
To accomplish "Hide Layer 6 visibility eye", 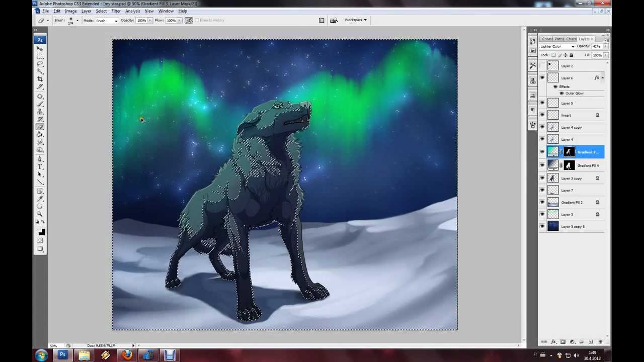I will coord(542,78).
